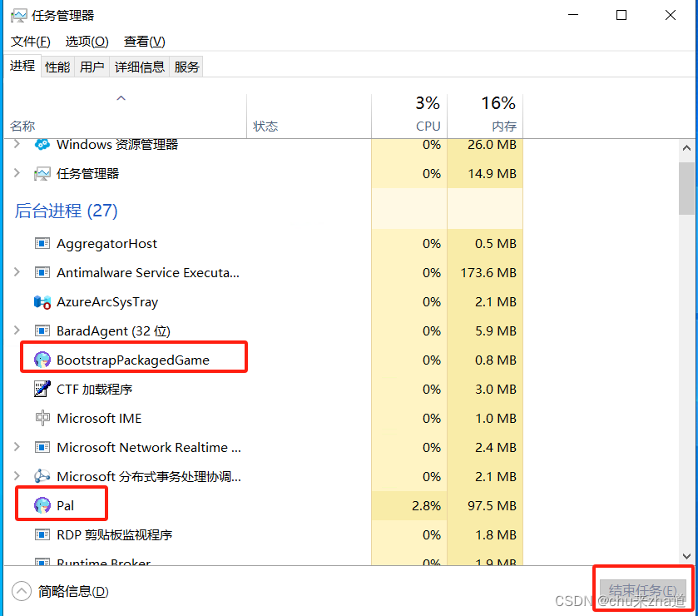Select the Pal process name

(x=65, y=505)
